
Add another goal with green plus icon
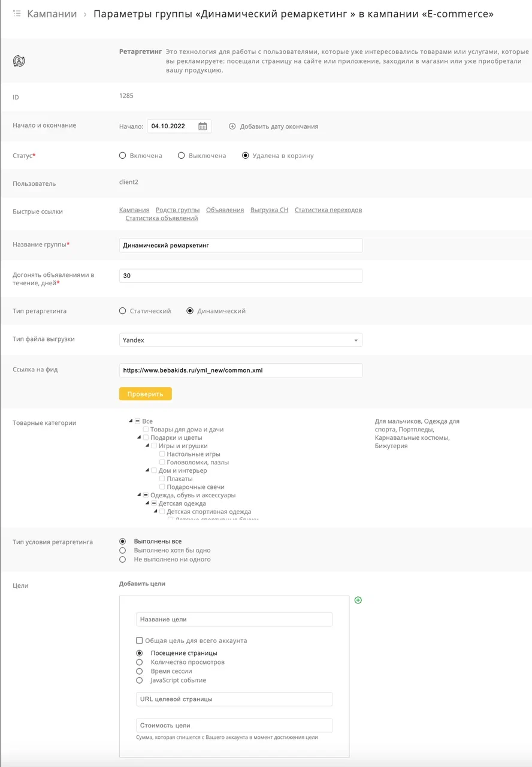358,600
